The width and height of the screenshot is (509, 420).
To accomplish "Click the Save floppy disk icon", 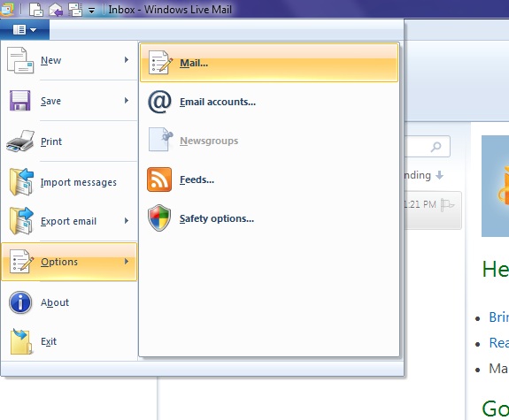I will click(x=20, y=101).
